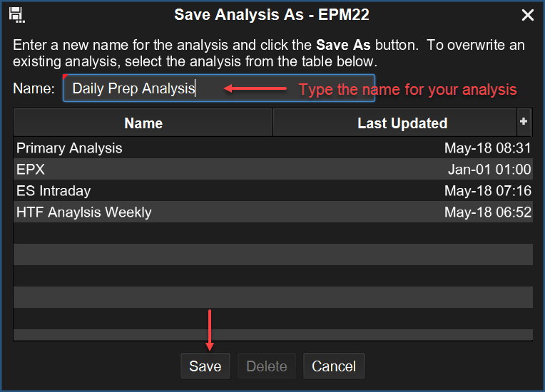Select the Primary Analysis entry
Image resolution: width=545 pixels, height=392 pixels.
[70, 148]
